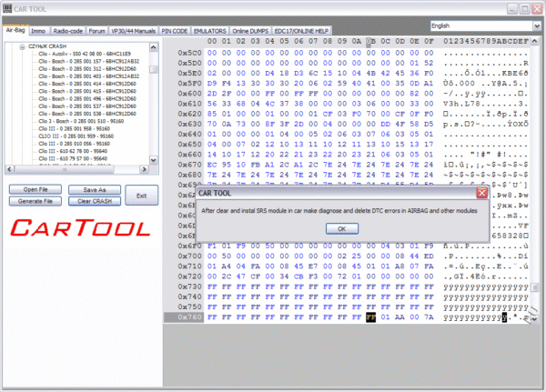
Task: Click the Open File button
Action: 35,189
